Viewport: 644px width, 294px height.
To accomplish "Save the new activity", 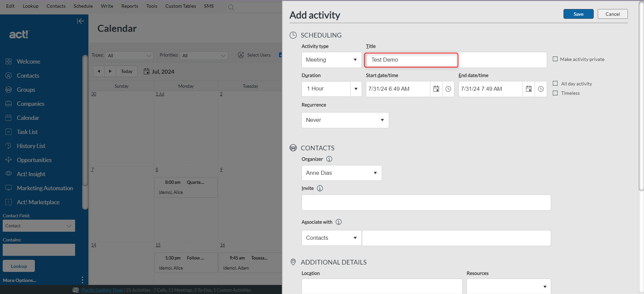I will pos(578,14).
